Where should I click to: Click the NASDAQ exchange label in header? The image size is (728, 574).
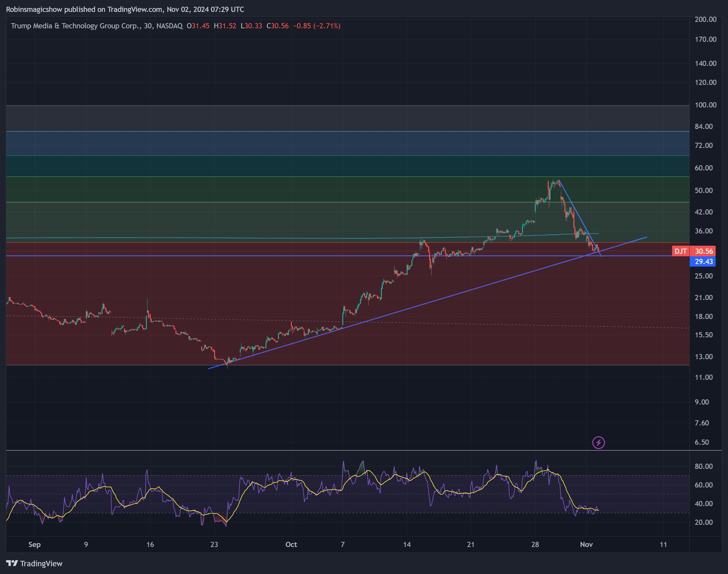click(x=170, y=26)
